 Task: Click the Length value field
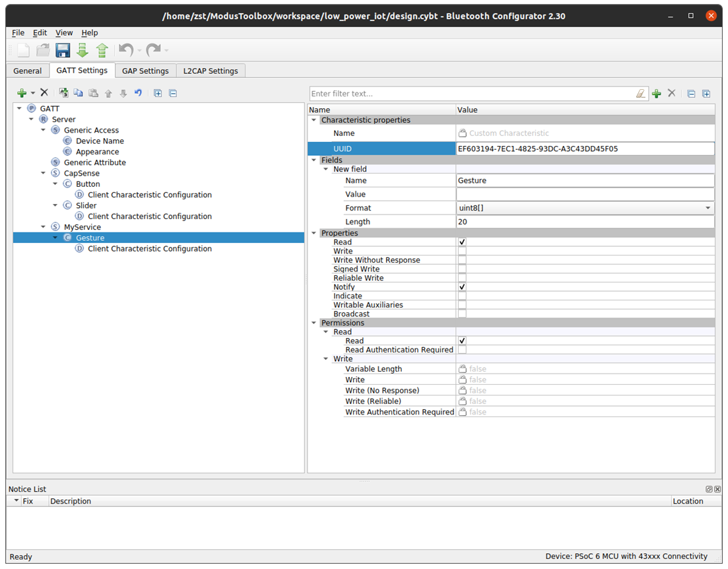[x=585, y=222]
